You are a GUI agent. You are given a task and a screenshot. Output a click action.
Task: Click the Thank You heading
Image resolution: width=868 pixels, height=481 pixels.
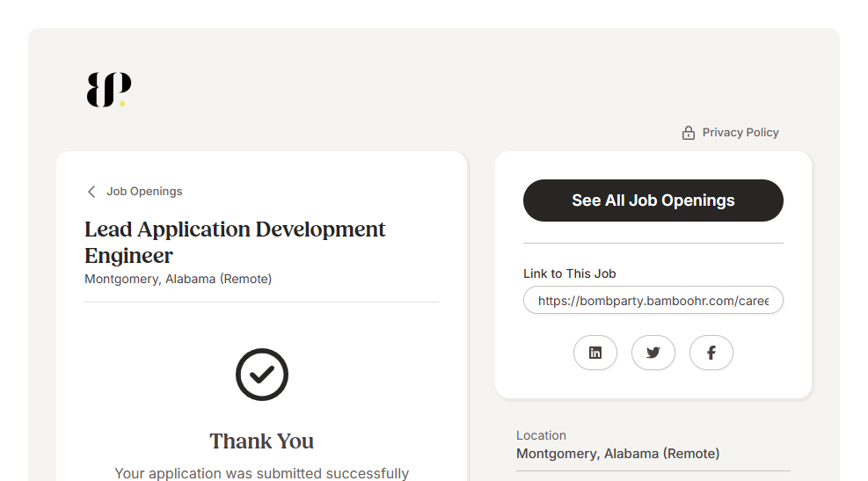pyautogui.click(x=262, y=441)
